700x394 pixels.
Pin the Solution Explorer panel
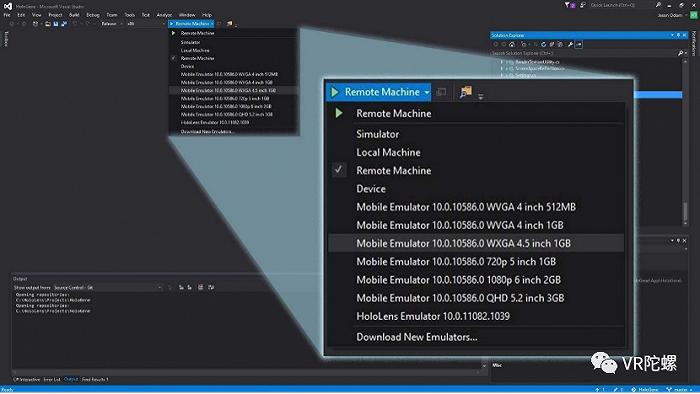pos(678,35)
